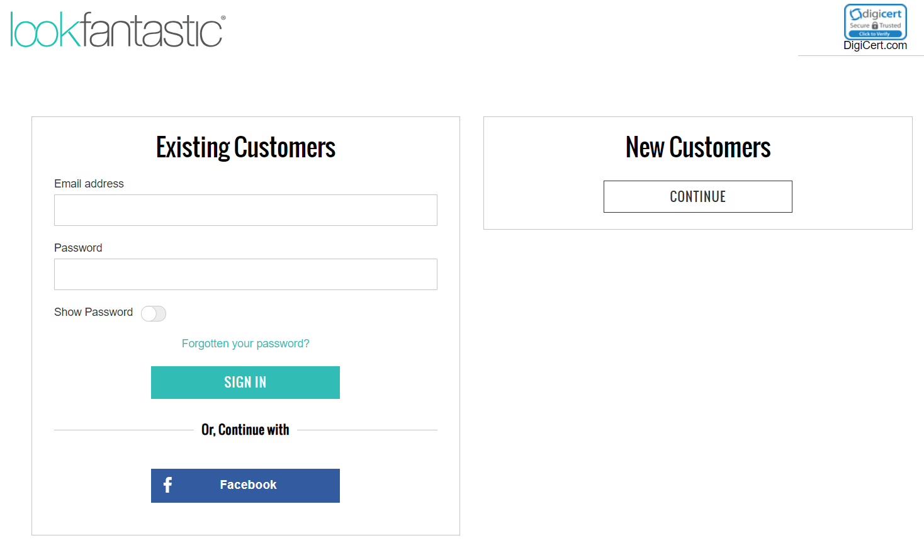
Task: Click the Existing Customers heading
Action: 245,148
